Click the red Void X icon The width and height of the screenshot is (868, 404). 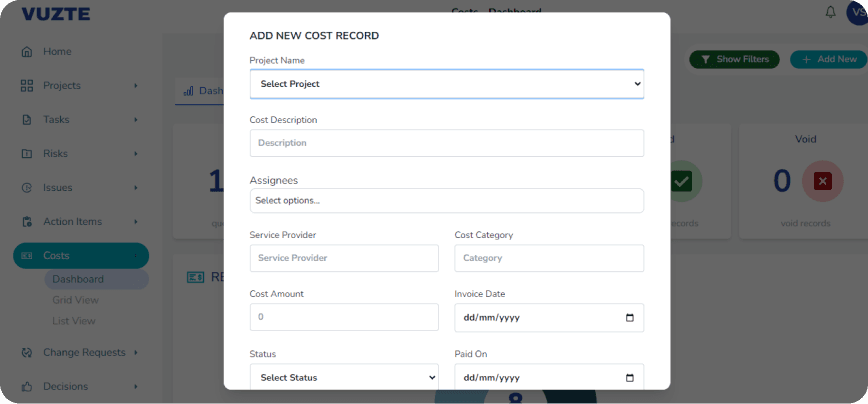point(823,181)
